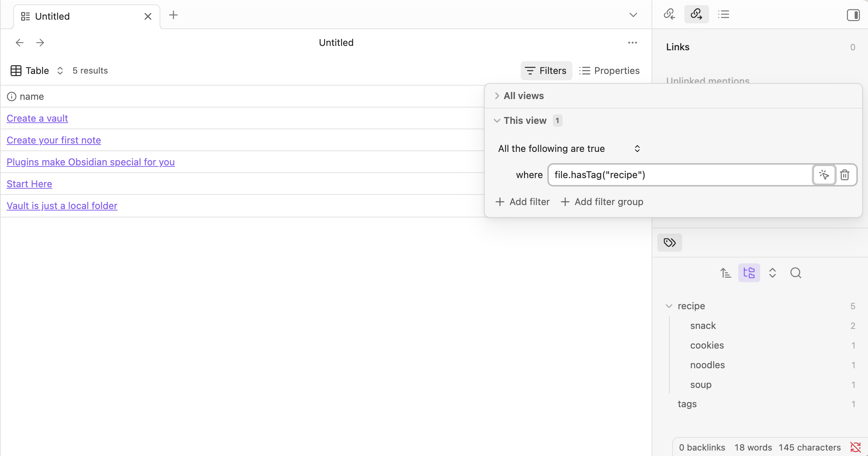Search tags with magnifier icon
The height and width of the screenshot is (456, 868).
[x=796, y=273]
